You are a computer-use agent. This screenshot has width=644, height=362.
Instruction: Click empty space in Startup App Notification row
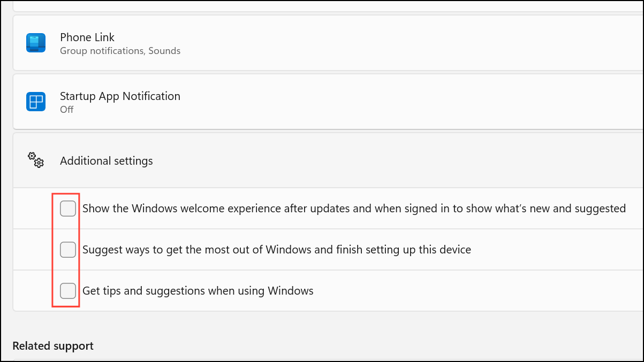tap(401, 102)
